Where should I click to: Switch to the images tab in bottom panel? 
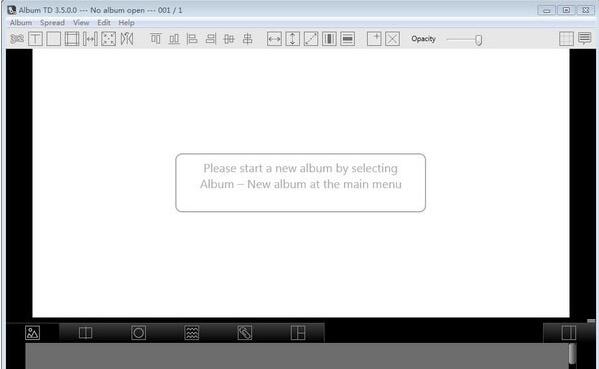[x=32, y=333]
